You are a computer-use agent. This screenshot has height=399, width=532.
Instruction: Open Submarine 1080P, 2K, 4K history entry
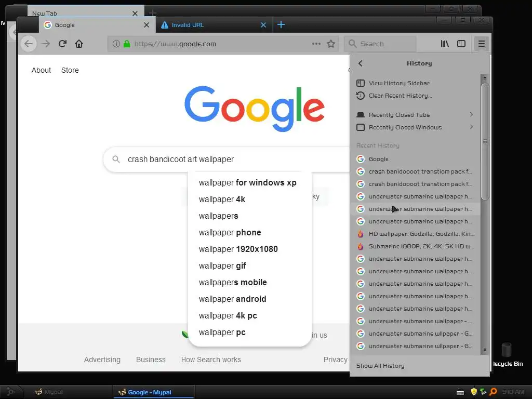coord(415,246)
